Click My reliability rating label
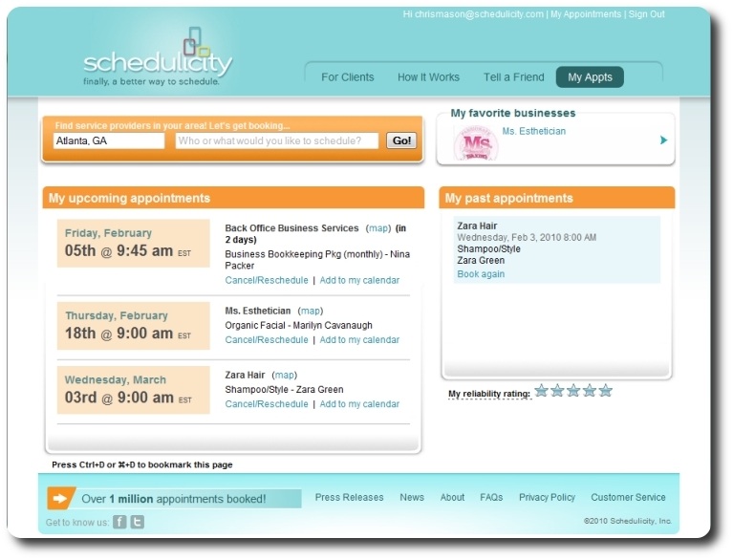 (489, 394)
